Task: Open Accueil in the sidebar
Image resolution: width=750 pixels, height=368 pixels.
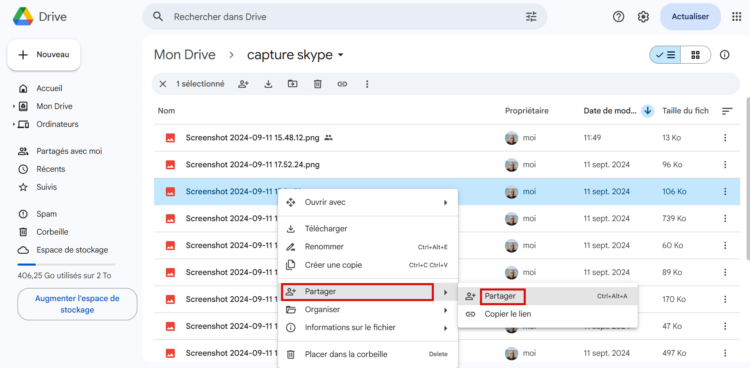Action: (x=49, y=89)
